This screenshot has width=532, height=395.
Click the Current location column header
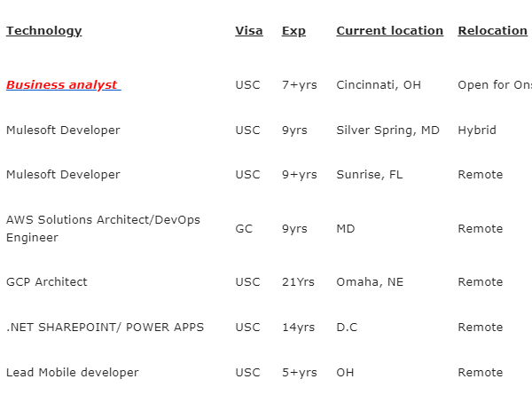(389, 30)
